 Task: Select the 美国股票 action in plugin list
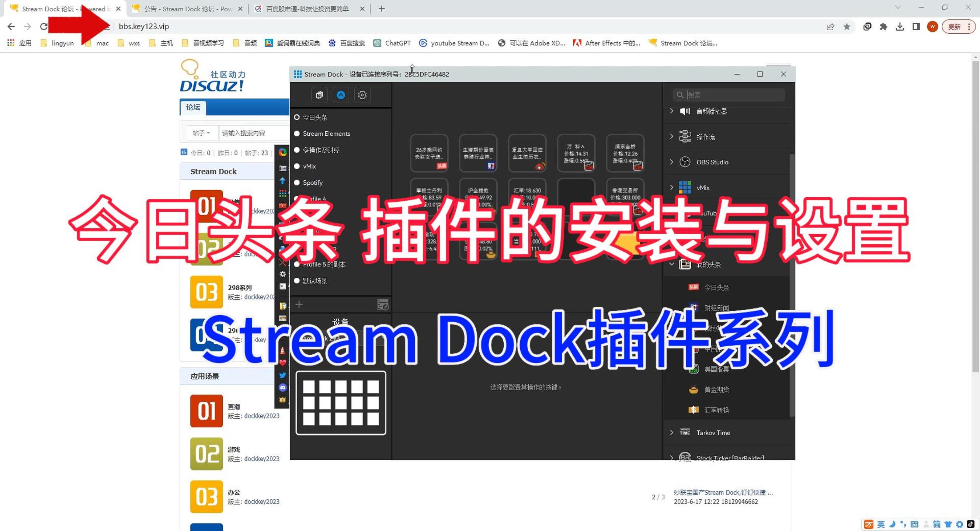[x=716, y=369]
